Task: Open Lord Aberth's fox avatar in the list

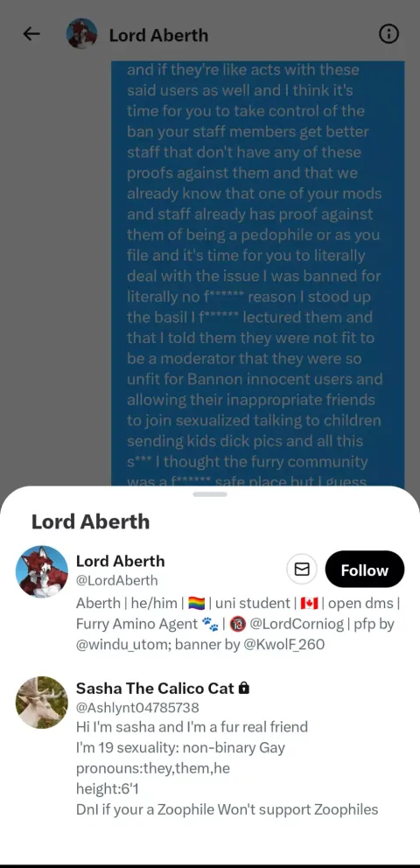Action: coord(41,572)
